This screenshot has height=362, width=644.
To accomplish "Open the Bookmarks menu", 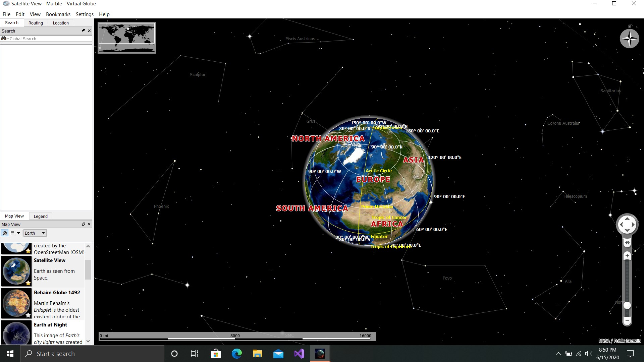I will (58, 14).
